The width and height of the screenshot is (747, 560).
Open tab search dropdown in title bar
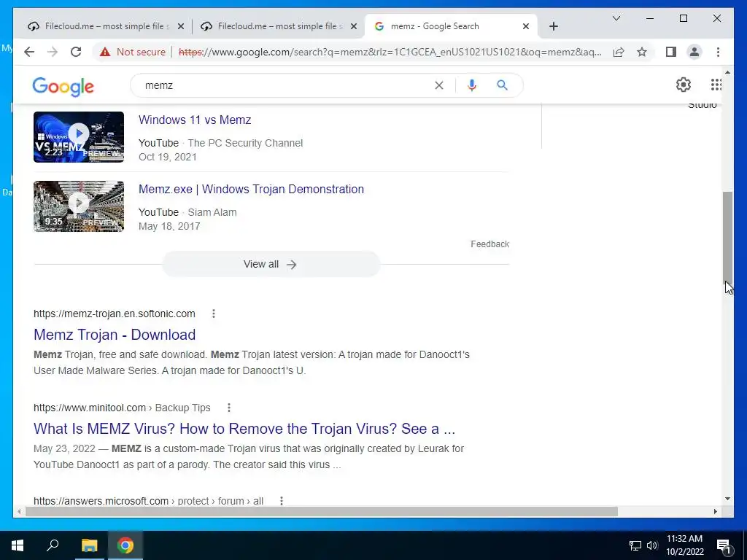click(x=616, y=18)
